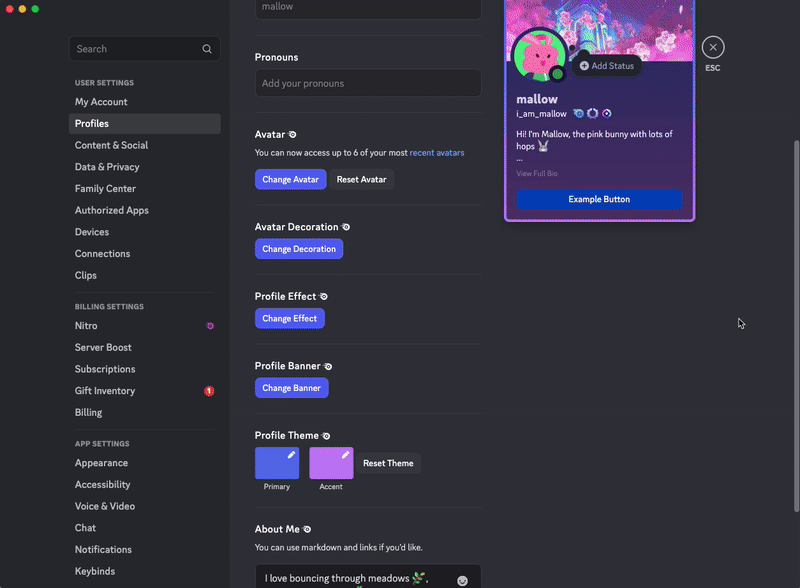
Task: Click the pink bunny avatar in preview
Action: 540,56
